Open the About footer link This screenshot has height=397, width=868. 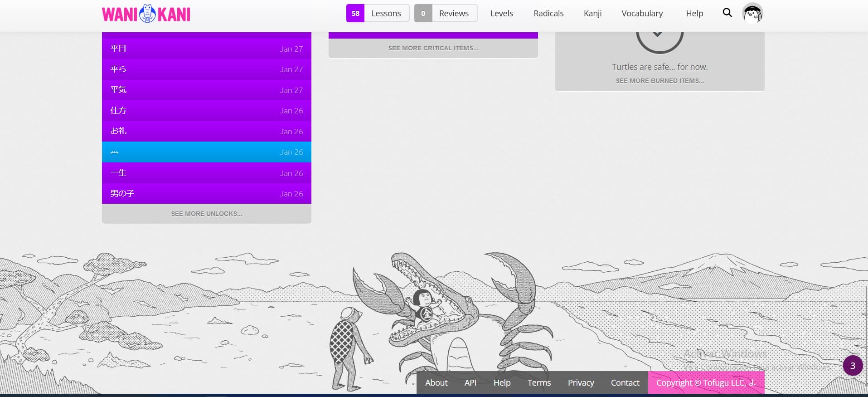click(x=436, y=382)
